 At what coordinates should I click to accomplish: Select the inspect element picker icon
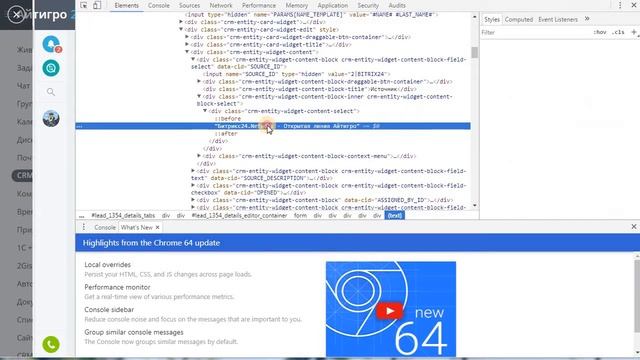click(84, 5)
